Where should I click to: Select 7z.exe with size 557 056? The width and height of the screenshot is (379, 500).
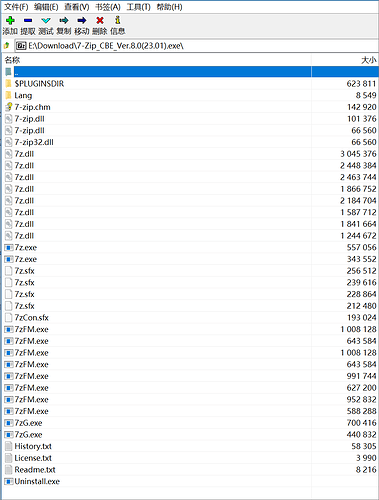[x=191, y=247]
